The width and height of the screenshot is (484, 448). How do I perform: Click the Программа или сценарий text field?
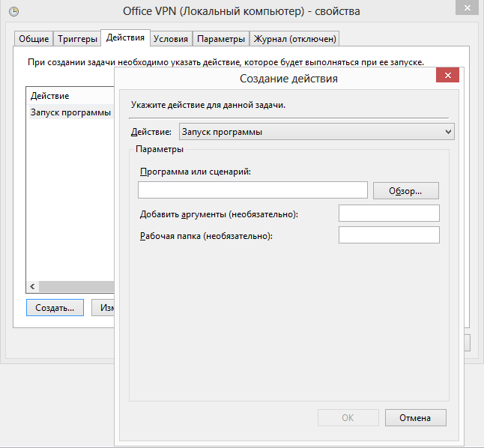pyautogui.click(x=252, y=190)
